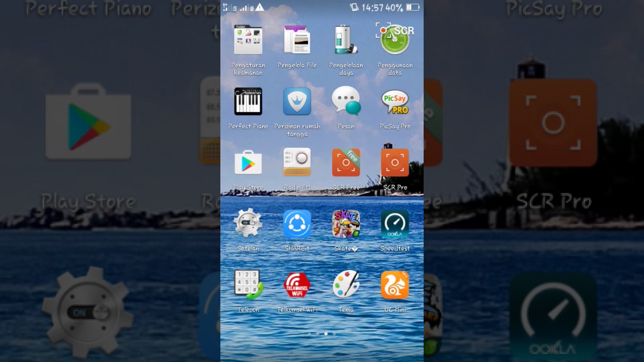Open Tema themes palette app

point(346,285)
